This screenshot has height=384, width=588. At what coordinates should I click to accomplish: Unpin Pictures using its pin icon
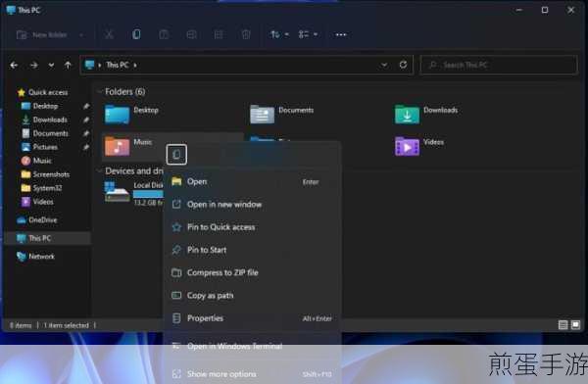click(x=86, y=147)
